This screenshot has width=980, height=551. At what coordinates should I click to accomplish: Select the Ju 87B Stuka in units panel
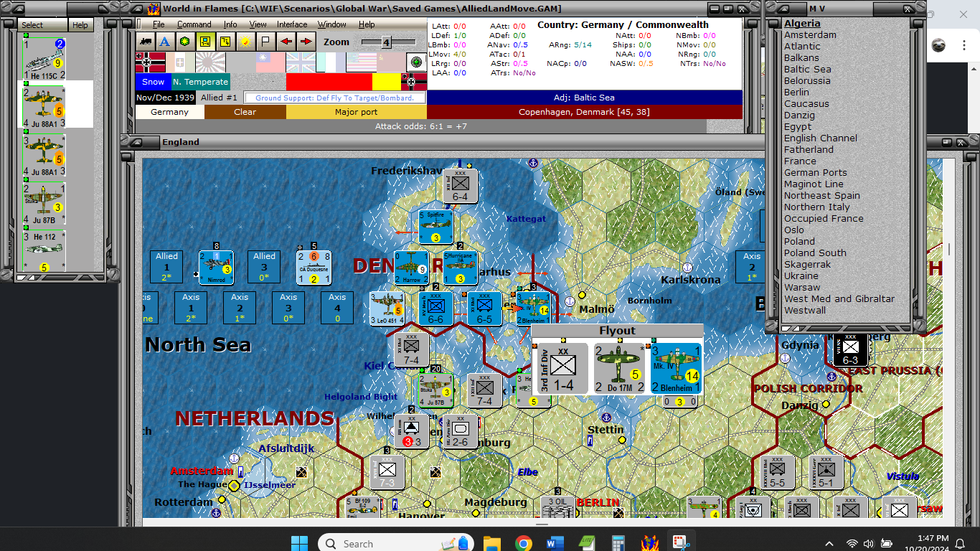(44, 203)
